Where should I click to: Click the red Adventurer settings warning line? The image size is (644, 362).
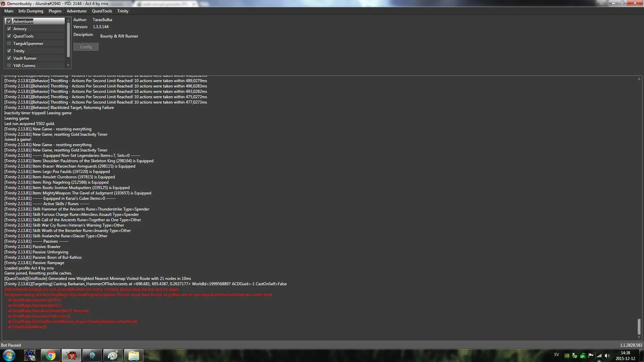coord(92,289)
